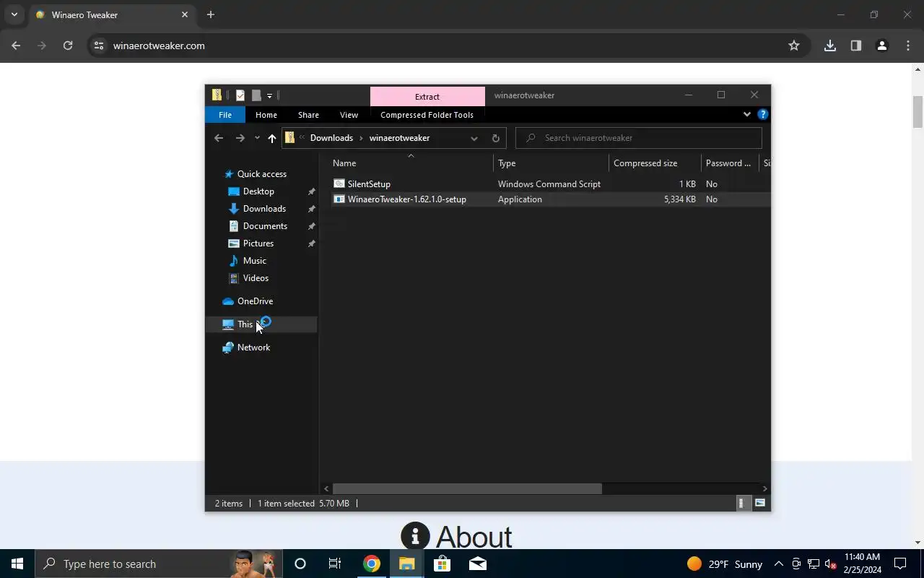
Task: Sort by Password column header
Action: pos(730,163)
